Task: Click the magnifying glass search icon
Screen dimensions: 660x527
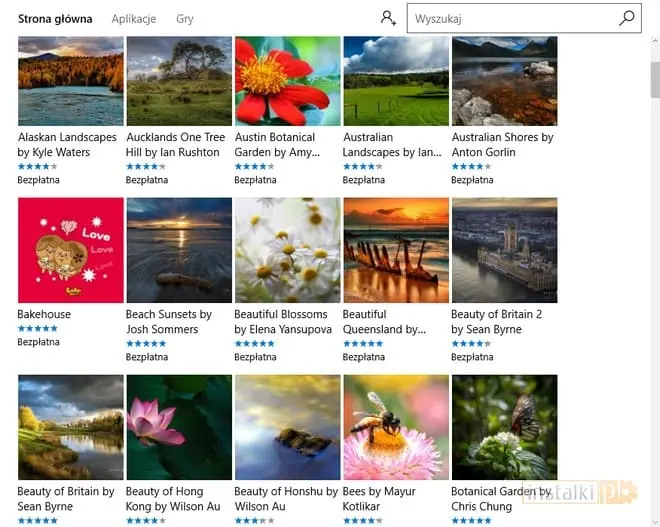Action: tap(627, 18)
